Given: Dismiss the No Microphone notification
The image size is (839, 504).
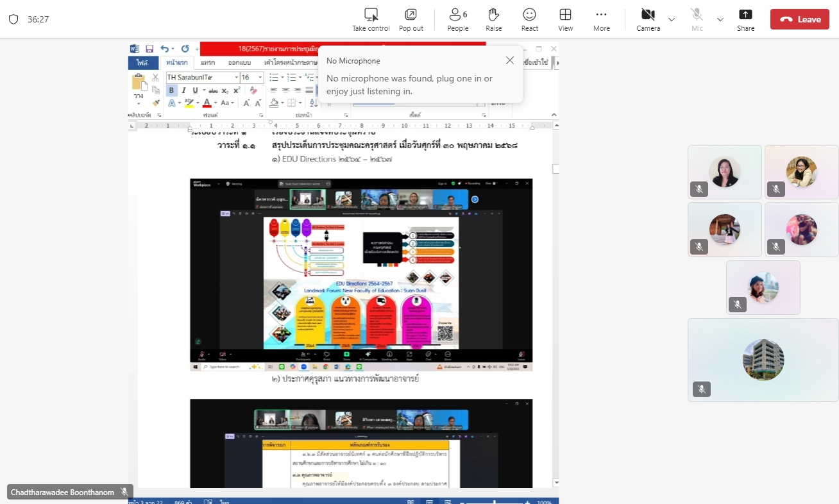Looking at the screenshot, I should pos(510,60).
